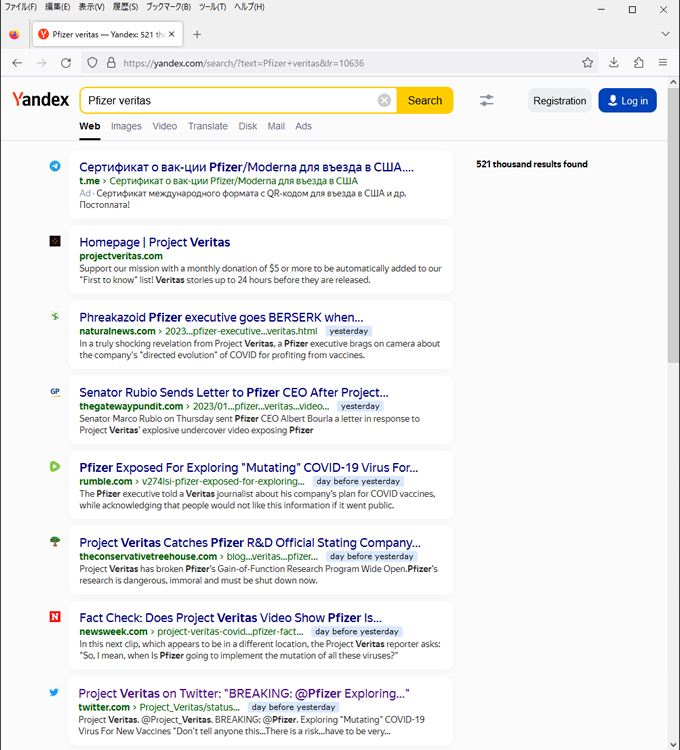Switch to the Images search tab
The width and height of the screenshot is (680, 750).
point(126,126)
